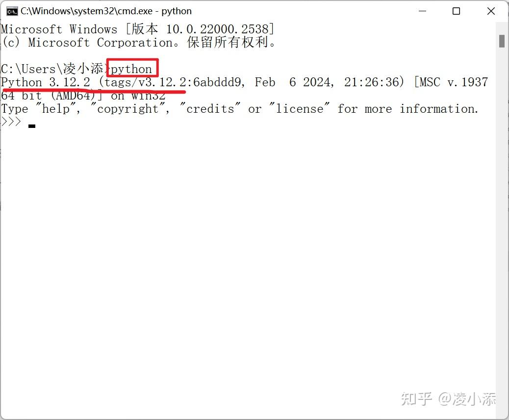This screenshot has width=509, height=420.
Task: Click the word "help" in the console
Action: [x=56, y=109]
